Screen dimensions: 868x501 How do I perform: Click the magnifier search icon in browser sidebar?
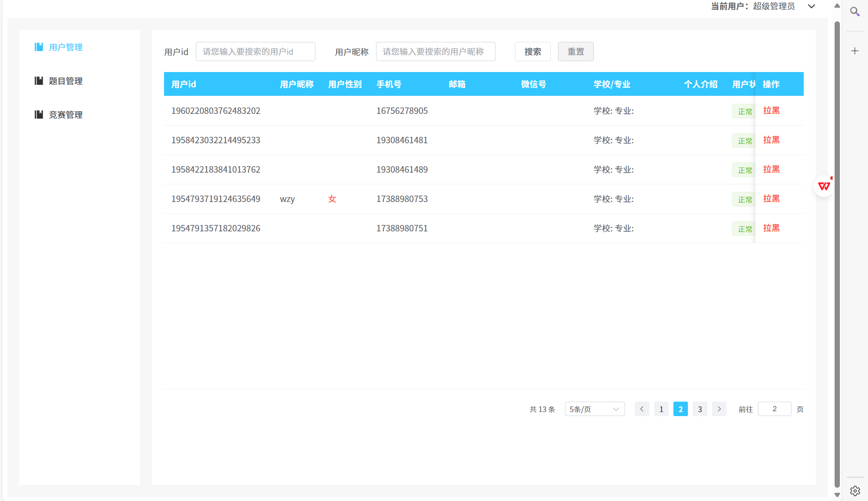(x=855, y=12)
